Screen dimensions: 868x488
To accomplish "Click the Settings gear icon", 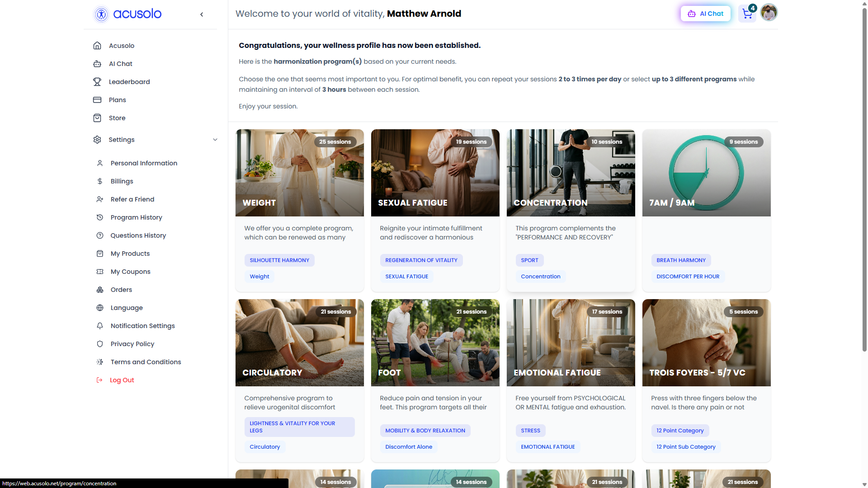I will (x=97, y=140).
